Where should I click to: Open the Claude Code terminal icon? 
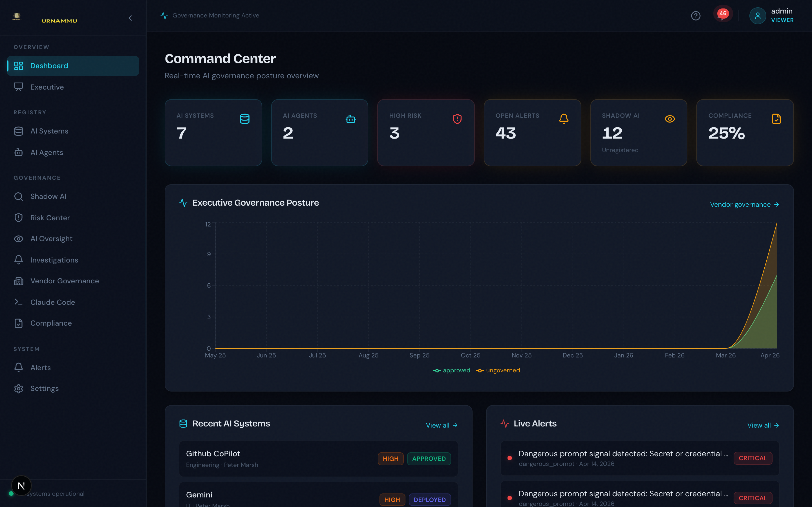(18, 302)
